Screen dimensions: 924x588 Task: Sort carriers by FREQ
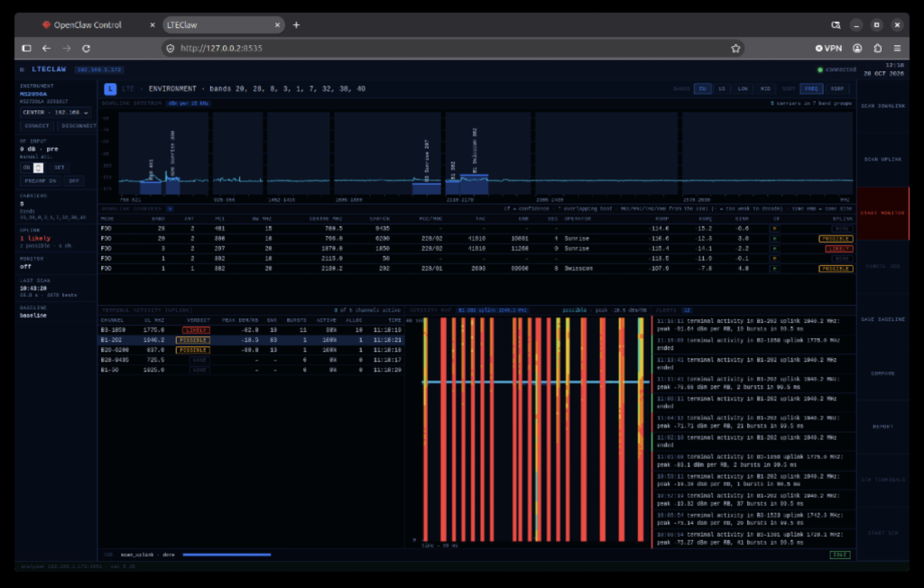coord(811,89)
